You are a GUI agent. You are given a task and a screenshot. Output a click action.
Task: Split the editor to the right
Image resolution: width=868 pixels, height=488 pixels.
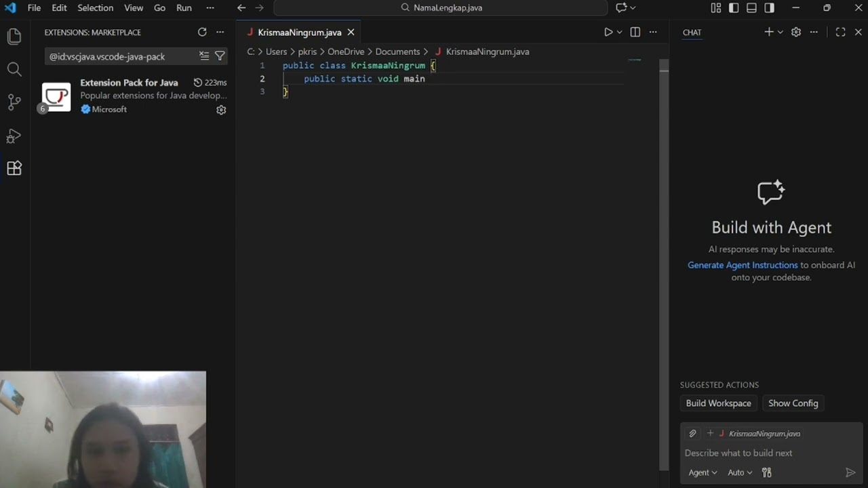click(x=635, y=32)
